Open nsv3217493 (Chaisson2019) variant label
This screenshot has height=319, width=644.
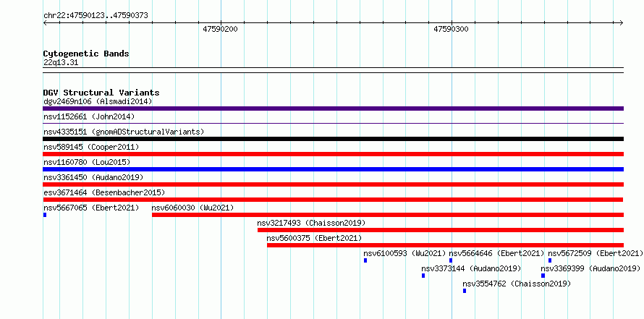coord(311,223)
